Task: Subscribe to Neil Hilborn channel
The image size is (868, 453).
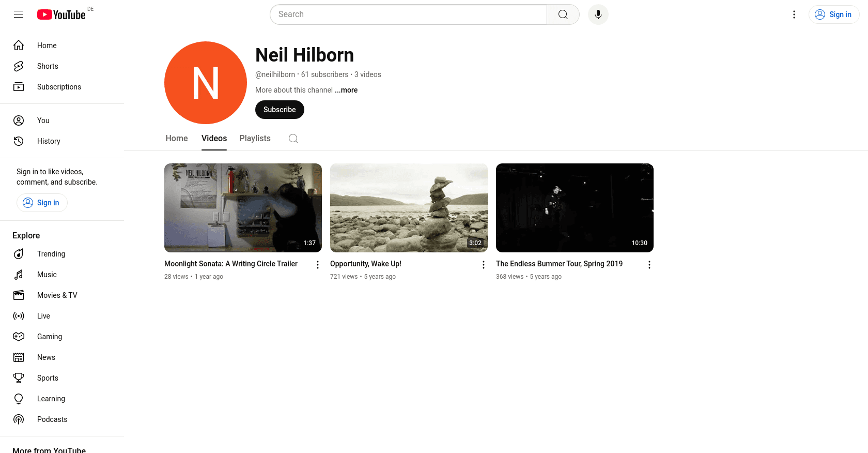Action: click(280, 110)
